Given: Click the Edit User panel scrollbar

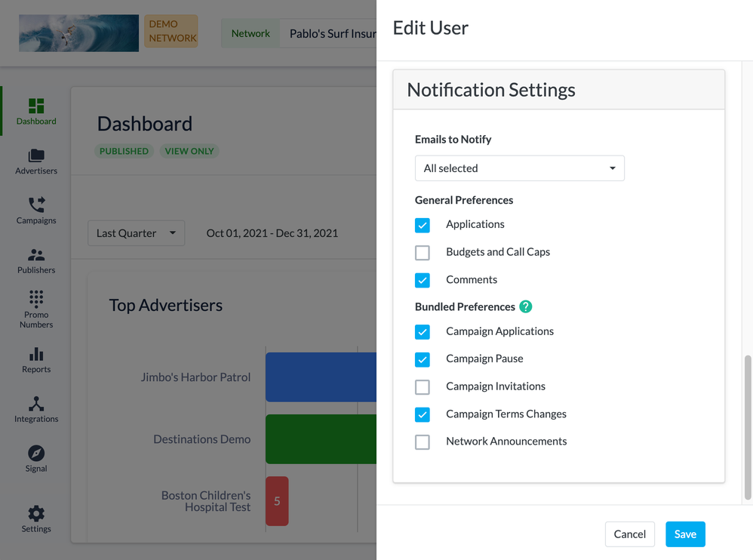Looking at the screenshot, I should click(748, 426).
